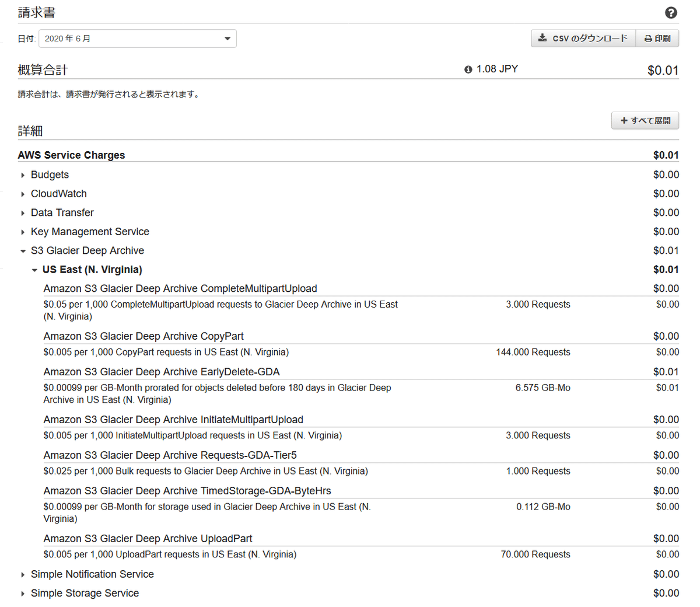Click the EarlyDelete-GDA line item heading
Screen dimensions: 700x607
(x=162, y=372)
